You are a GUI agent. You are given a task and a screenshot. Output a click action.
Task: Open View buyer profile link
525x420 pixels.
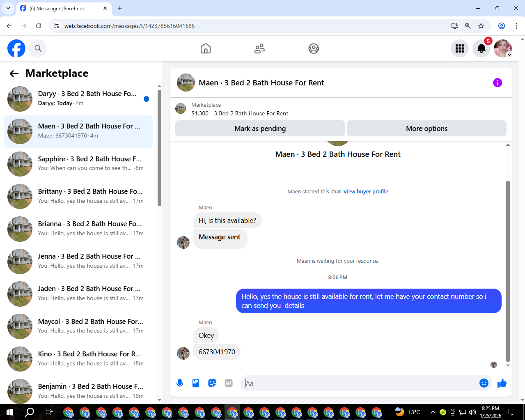click(x=366, y=191)
